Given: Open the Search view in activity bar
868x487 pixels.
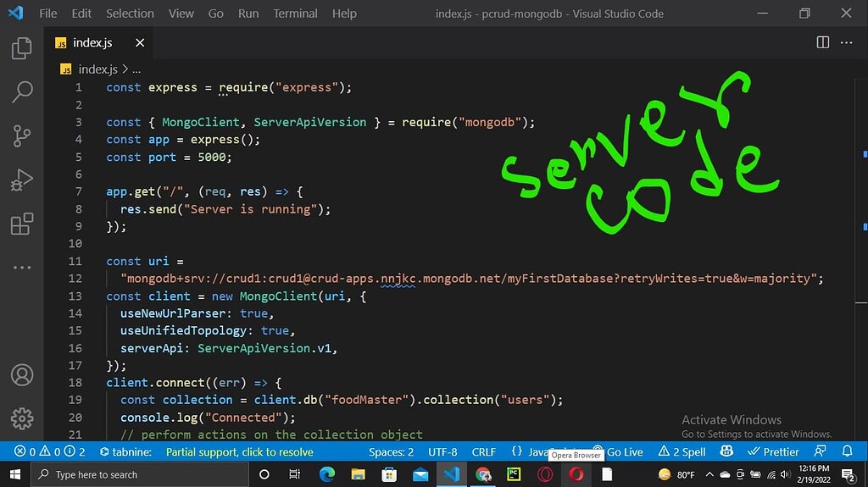Looking at the screenshot, I should pos(22,91).
